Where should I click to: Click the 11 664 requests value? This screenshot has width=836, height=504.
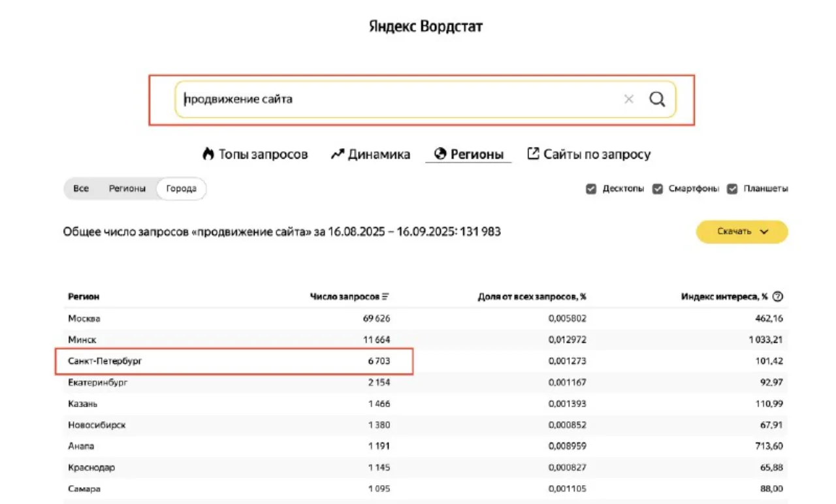[x=376, y=339]
